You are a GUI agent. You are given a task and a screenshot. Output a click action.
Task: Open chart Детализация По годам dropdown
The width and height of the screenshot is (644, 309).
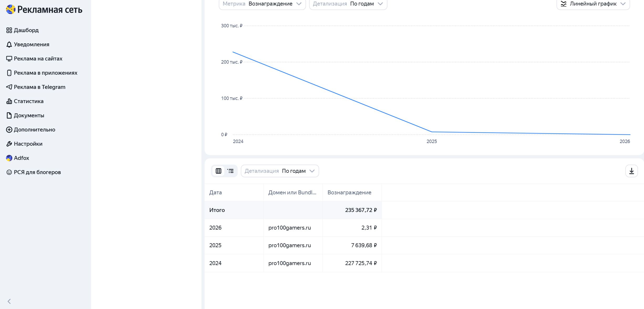click(x=348, y=4)
